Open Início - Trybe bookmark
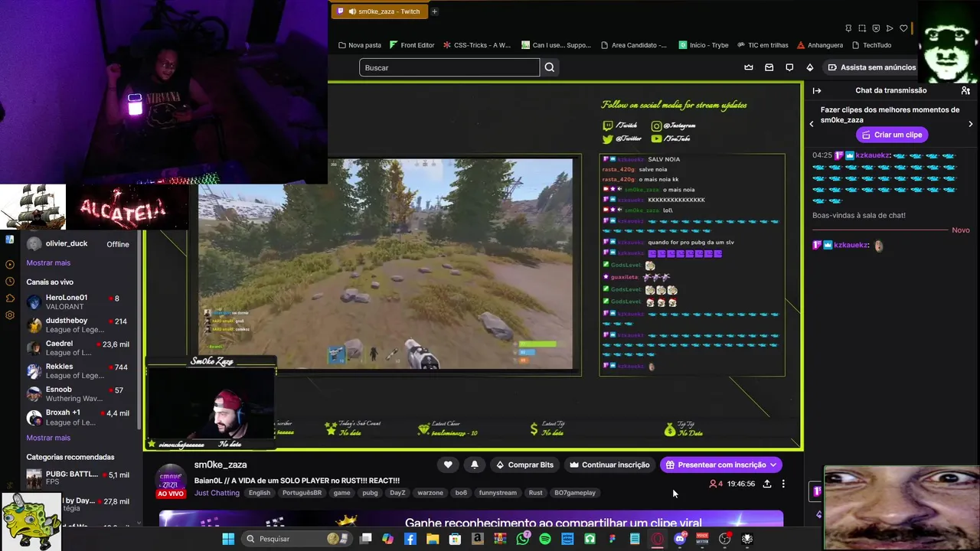This screenshot has width=980, height=551. pos(704,45)
